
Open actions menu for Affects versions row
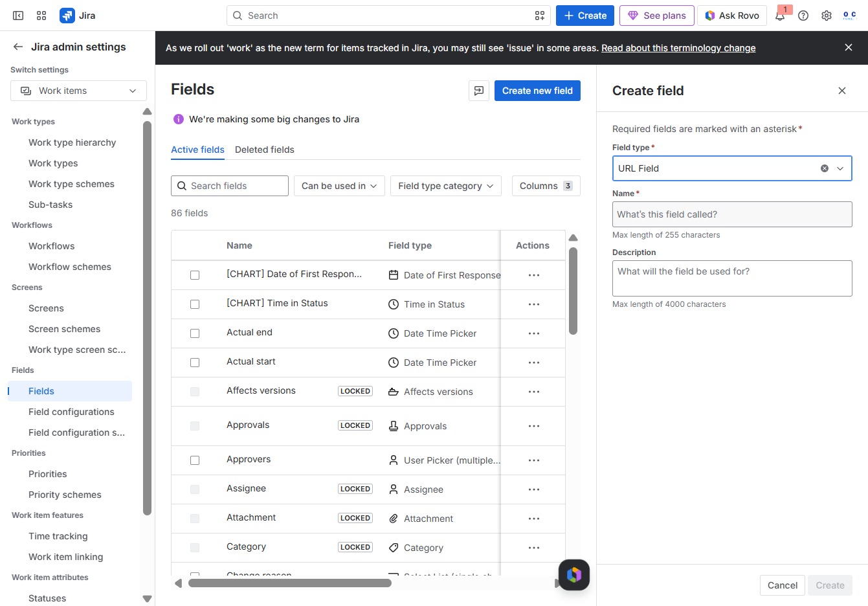(x=534, y=392)
